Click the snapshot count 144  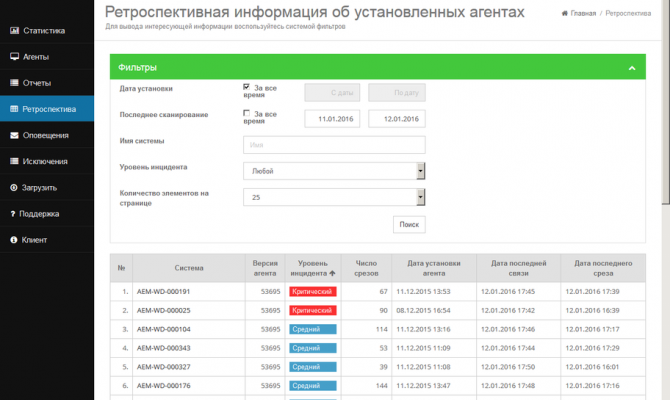tap(382, 385)
